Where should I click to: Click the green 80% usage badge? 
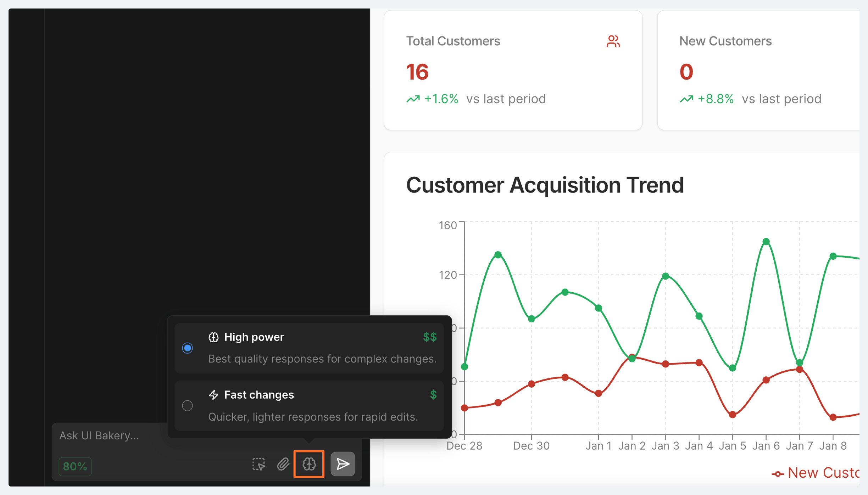(x=75, y=466)
